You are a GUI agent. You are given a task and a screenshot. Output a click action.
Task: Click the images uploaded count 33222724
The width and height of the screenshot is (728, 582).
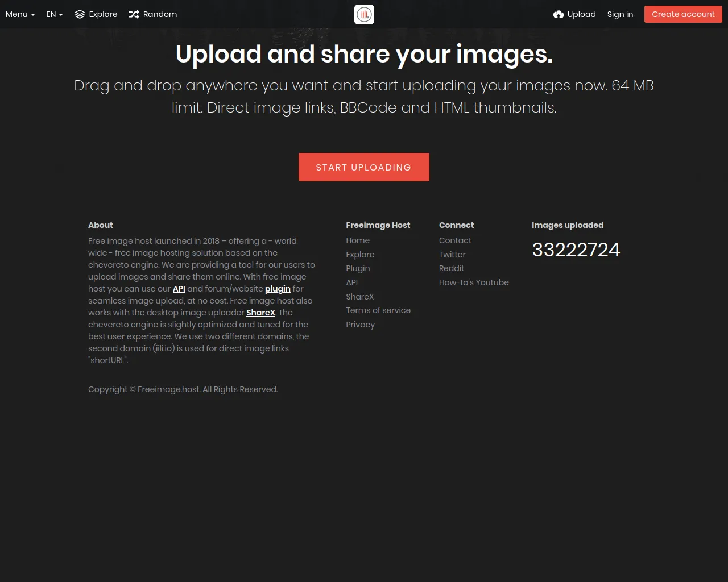pyautogui.click(x=576, y=250)
